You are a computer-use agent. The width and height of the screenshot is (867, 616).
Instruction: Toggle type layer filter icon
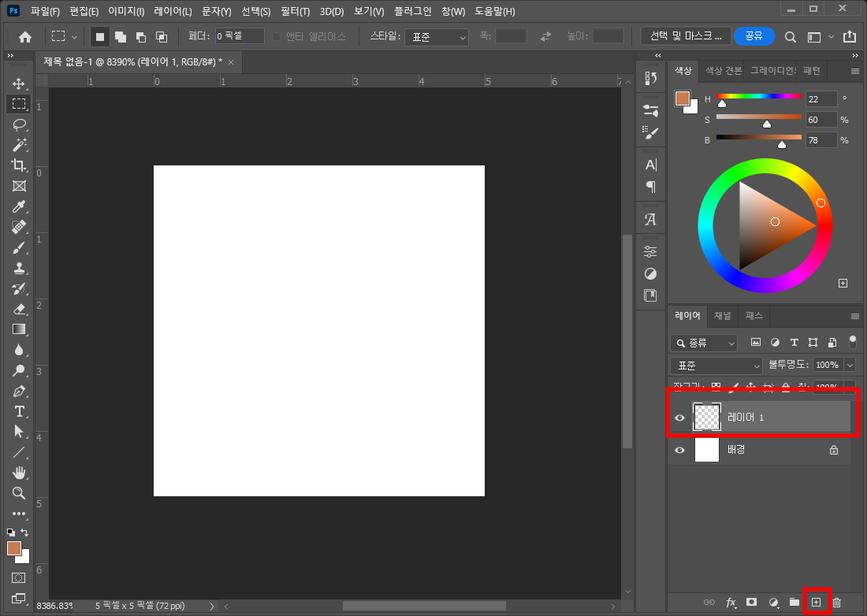[x=794, y=343]
